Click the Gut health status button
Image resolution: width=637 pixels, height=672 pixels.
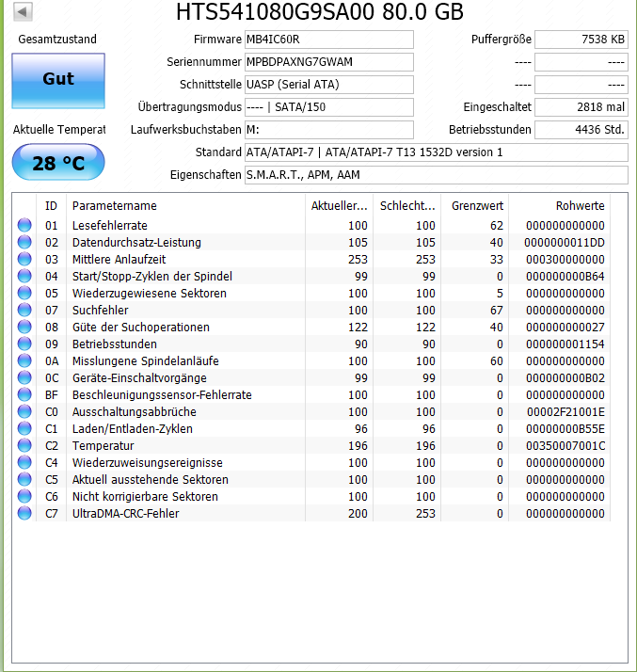coord(58,81)
